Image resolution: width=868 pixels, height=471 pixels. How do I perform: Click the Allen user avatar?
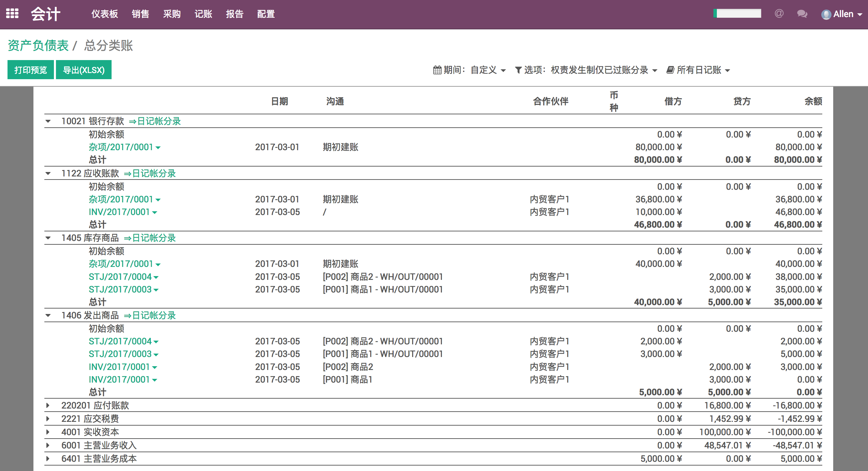[x=826, y=14]
